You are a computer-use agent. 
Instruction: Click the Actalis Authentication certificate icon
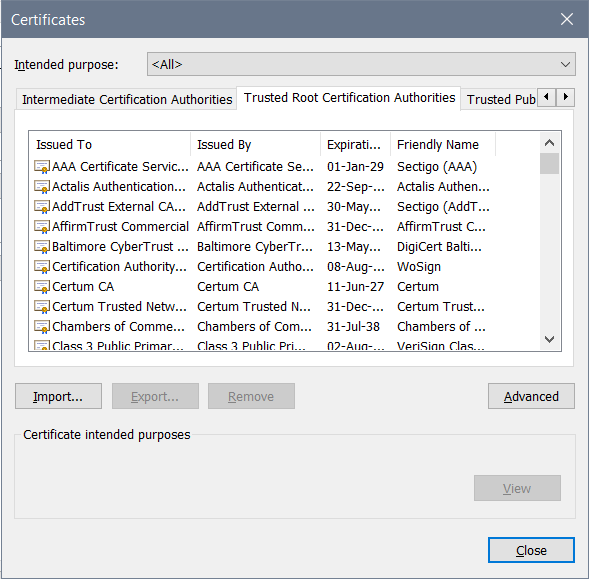[x=42, y=186]
